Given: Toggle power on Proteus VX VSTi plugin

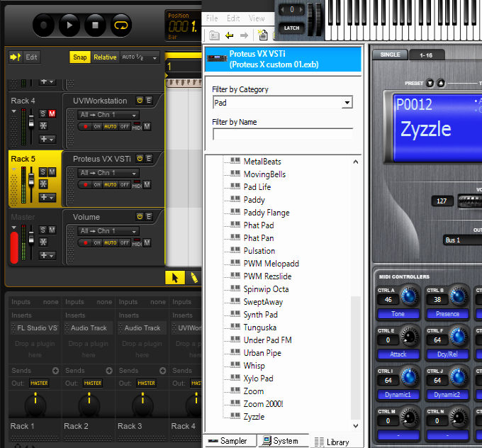Looking at the screenshot, I should pyautogui.click(x=140, y=158).
